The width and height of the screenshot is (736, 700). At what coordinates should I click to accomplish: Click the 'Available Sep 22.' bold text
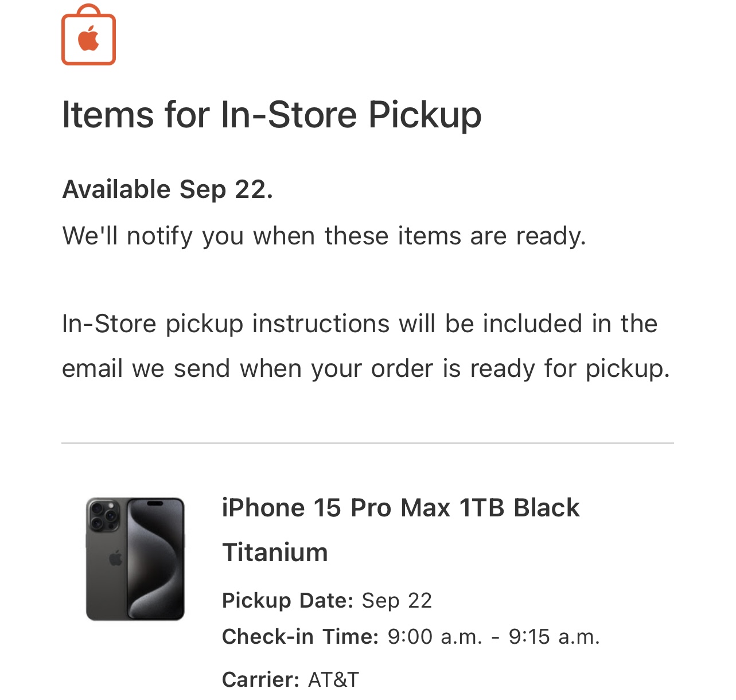pyautogui.click(x=168, y=189)
